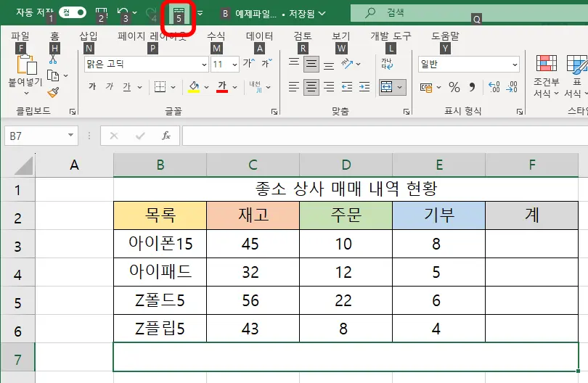Screen dimensions: 588x383
Task: Click the Increase Font Size icon
Action: coord(249,63)
